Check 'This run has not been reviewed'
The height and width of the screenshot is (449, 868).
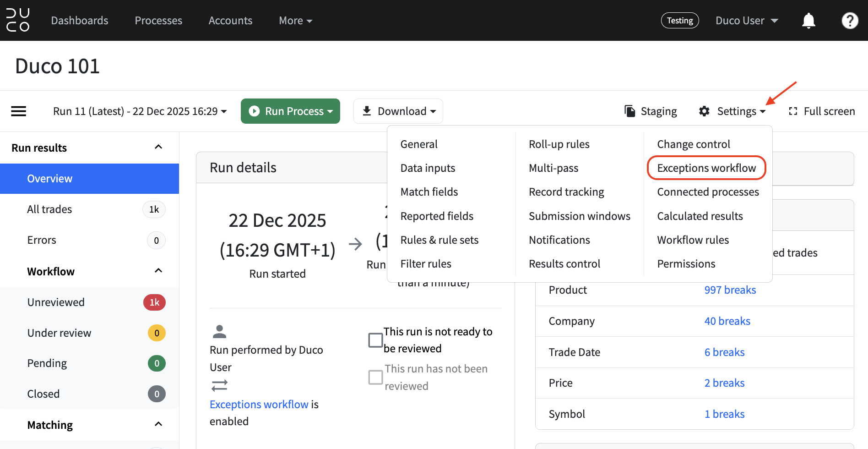[x=375, y=377]
